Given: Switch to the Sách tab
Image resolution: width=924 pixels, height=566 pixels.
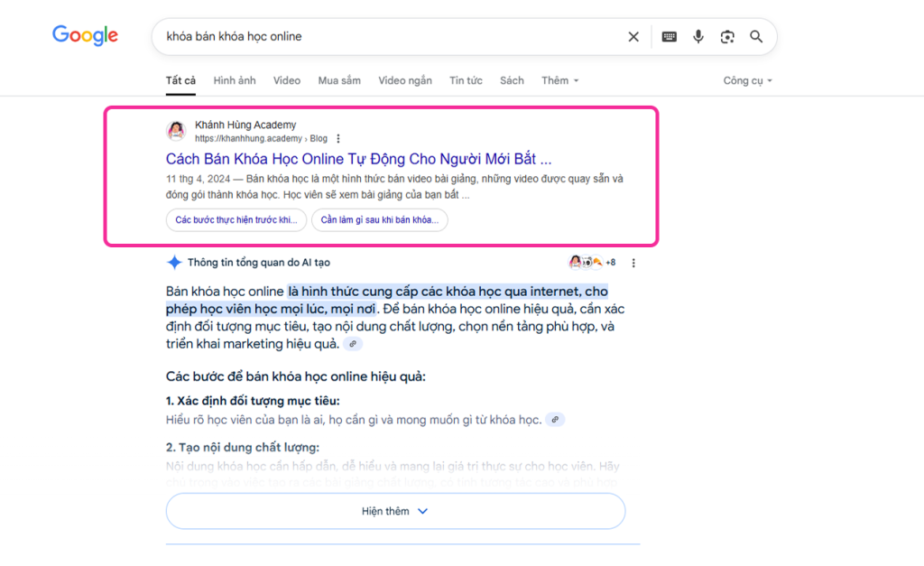Looking at the screenshot, I should coord(512,80).
